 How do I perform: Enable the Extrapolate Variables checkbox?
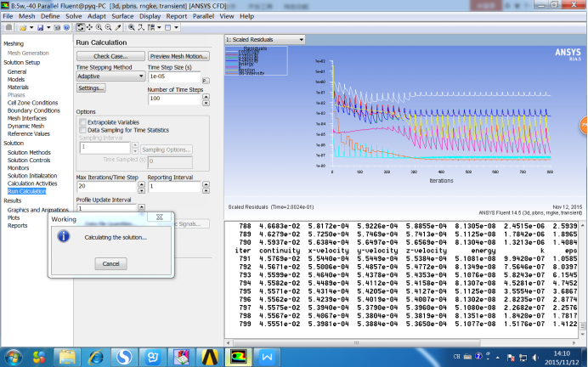coord(82,122)
